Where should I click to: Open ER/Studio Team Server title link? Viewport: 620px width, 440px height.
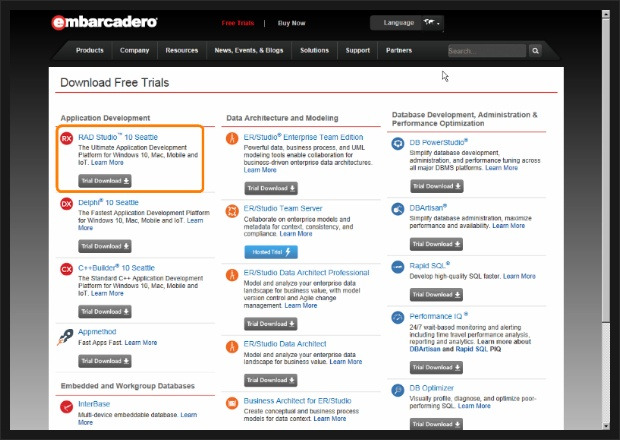pyautogui.click(x=283, y=208)
